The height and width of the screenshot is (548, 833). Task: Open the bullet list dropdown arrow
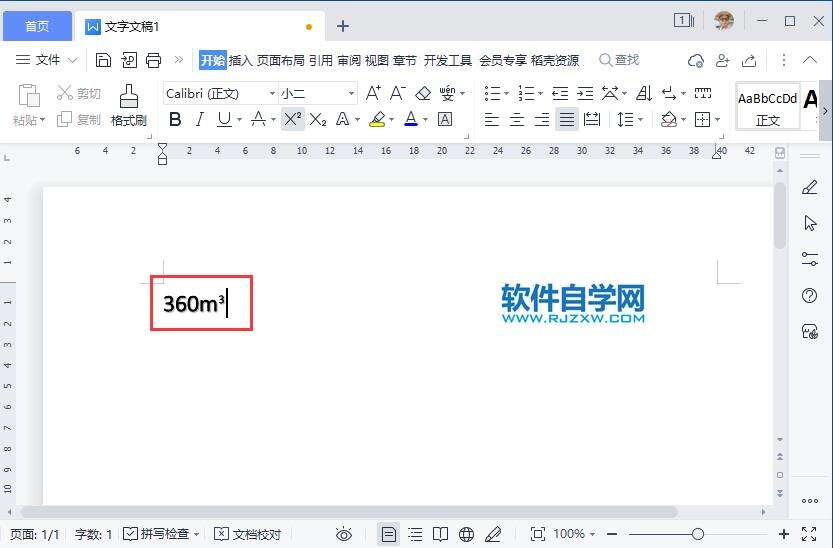click(x=506, y=94)
